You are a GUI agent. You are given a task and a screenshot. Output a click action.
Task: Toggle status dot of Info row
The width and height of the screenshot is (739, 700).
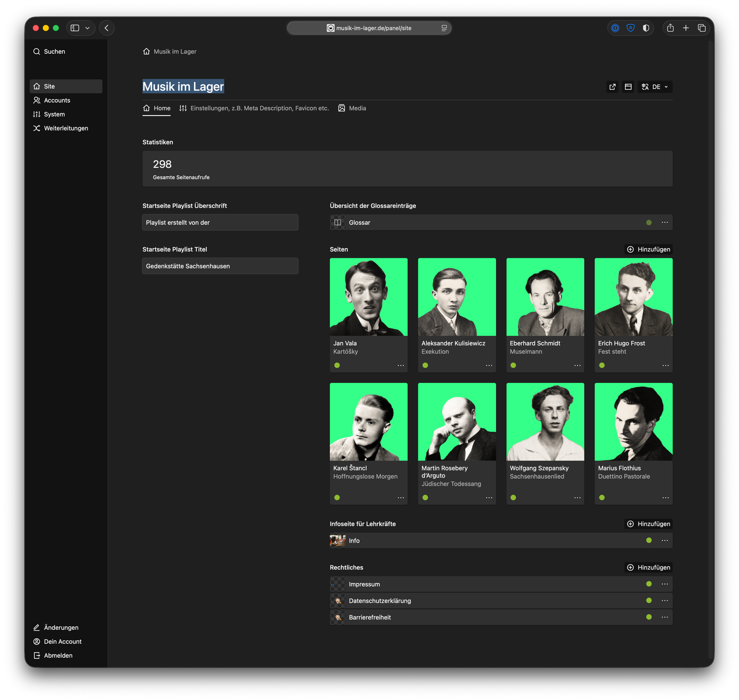pyautogui.click(x=649, y=540)
